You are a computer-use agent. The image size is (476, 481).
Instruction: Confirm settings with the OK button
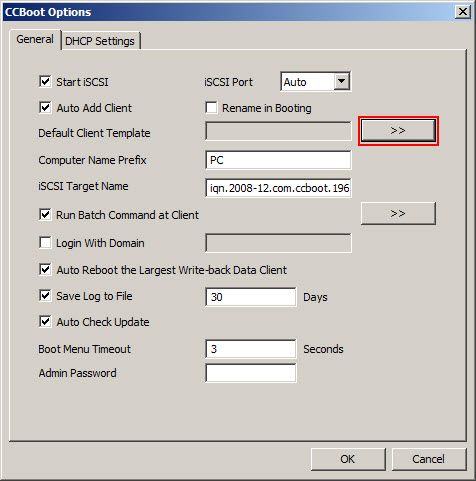pyautogui.click(x=348, y=459)
